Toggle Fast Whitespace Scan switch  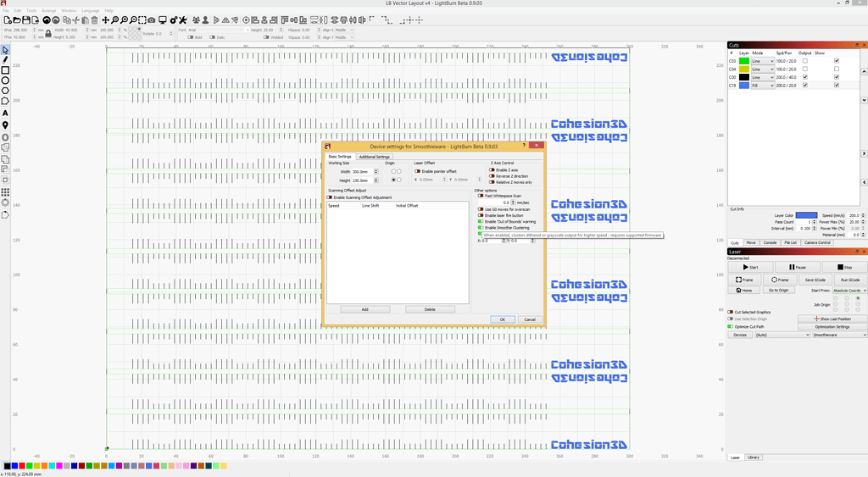(481, 196)
